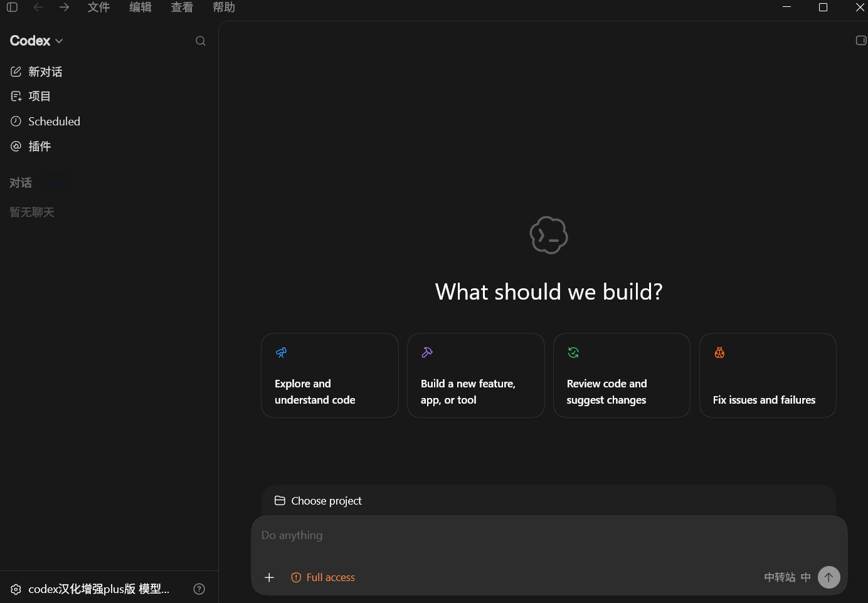Open the 中 option in composer

[806, 578]
